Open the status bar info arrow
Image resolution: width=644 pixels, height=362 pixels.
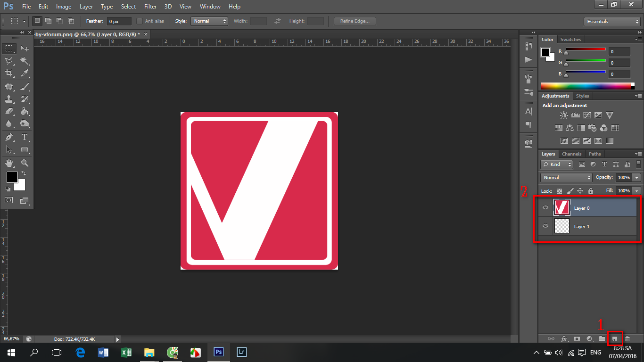[x=118, y=339]
